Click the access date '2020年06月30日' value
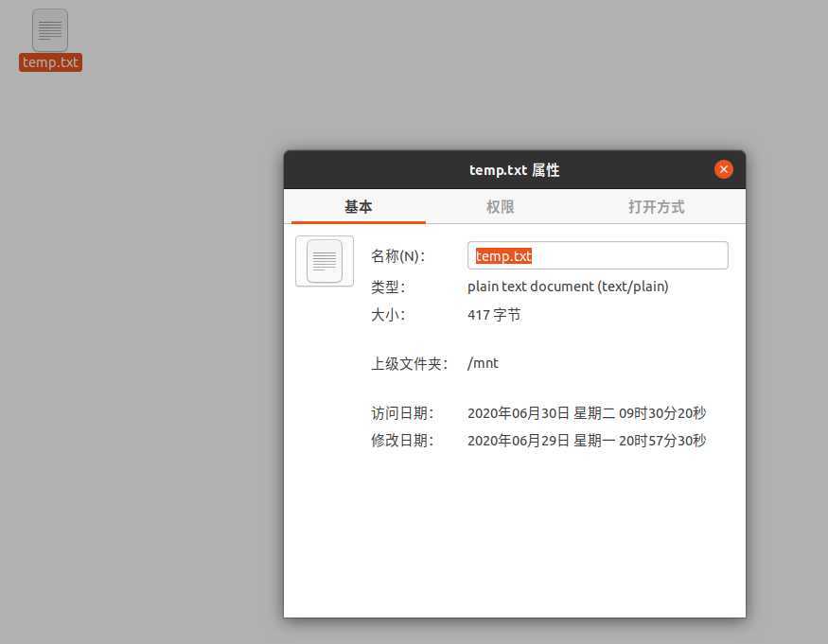The height and width of the screenshot is (644, 828). point(587,413)
